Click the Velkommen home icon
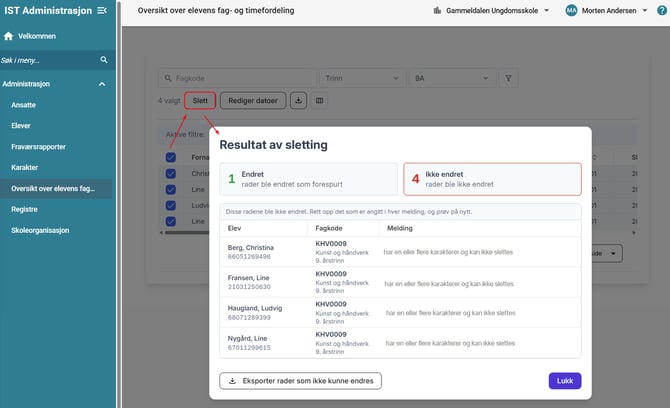 [9, 36]
